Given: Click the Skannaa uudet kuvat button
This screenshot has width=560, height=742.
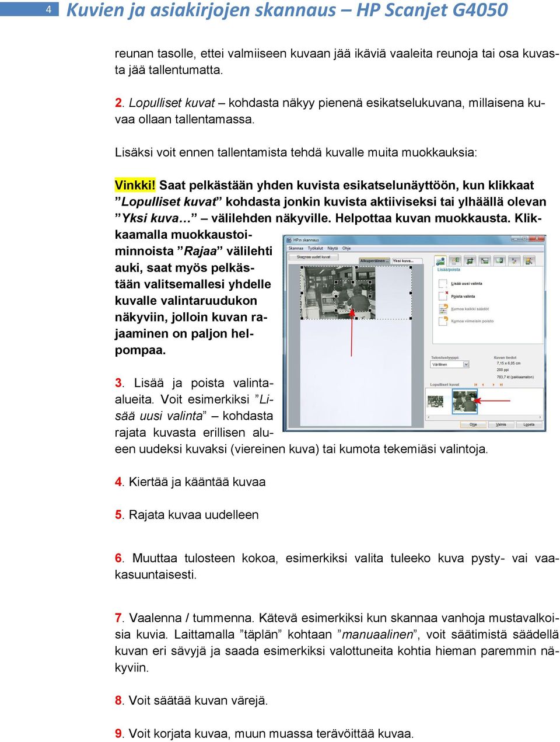Looking at the screenshot, I should point(313,257).
